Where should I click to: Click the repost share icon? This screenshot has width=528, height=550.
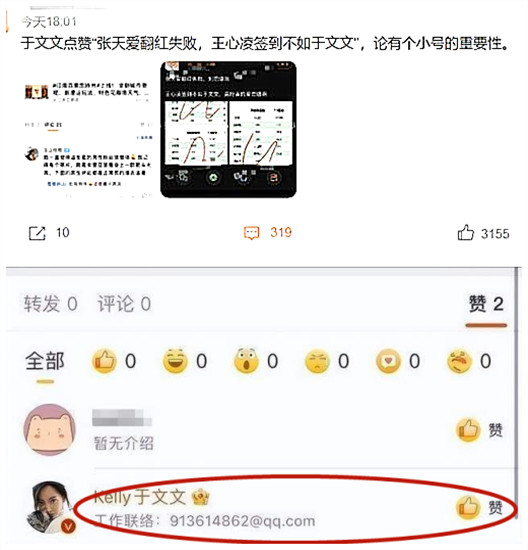pos(37,233)
